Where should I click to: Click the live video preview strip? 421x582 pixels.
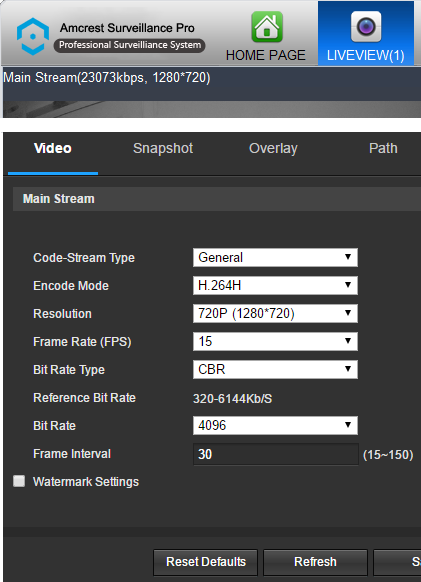point(212,109)
